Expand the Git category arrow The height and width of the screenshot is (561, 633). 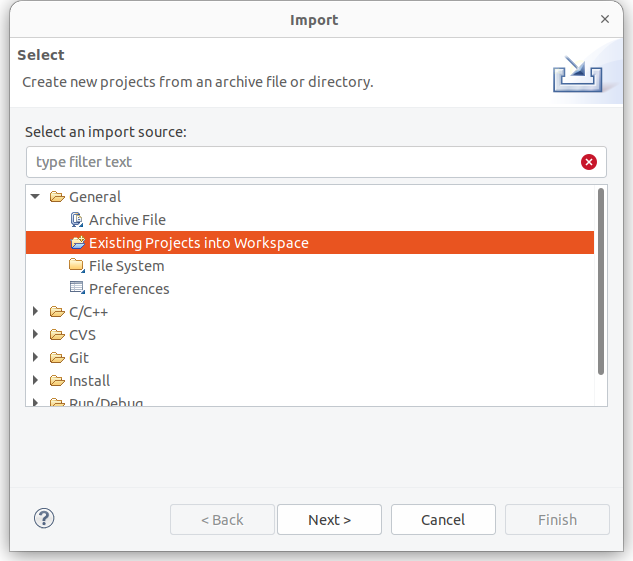(36, 358)
